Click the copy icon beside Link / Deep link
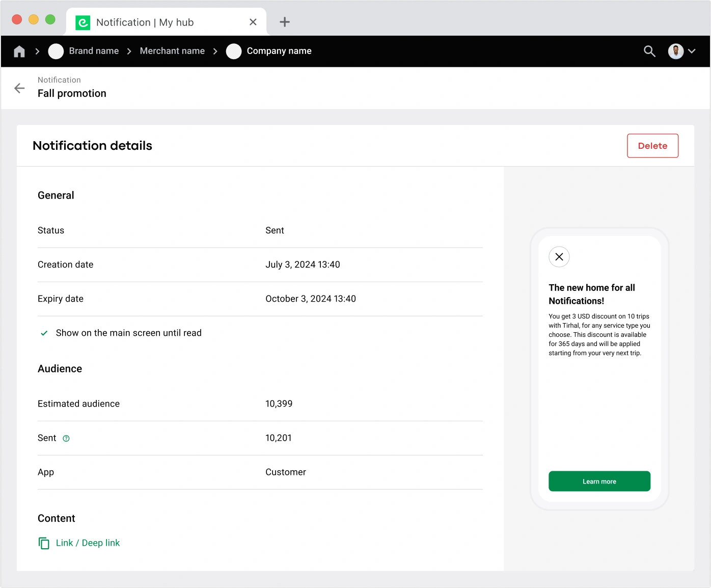This screenshot has width=711, height=588. (44, 543)
